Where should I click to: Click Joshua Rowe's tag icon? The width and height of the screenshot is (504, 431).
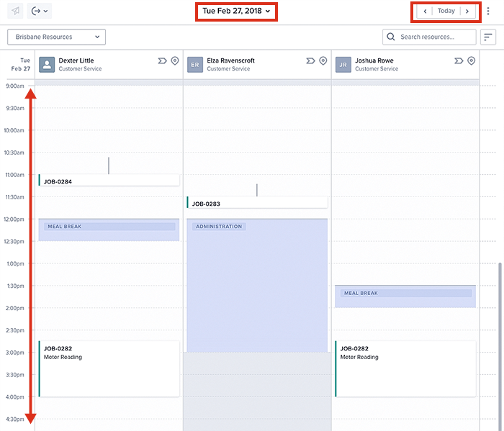tap(459, 60)
